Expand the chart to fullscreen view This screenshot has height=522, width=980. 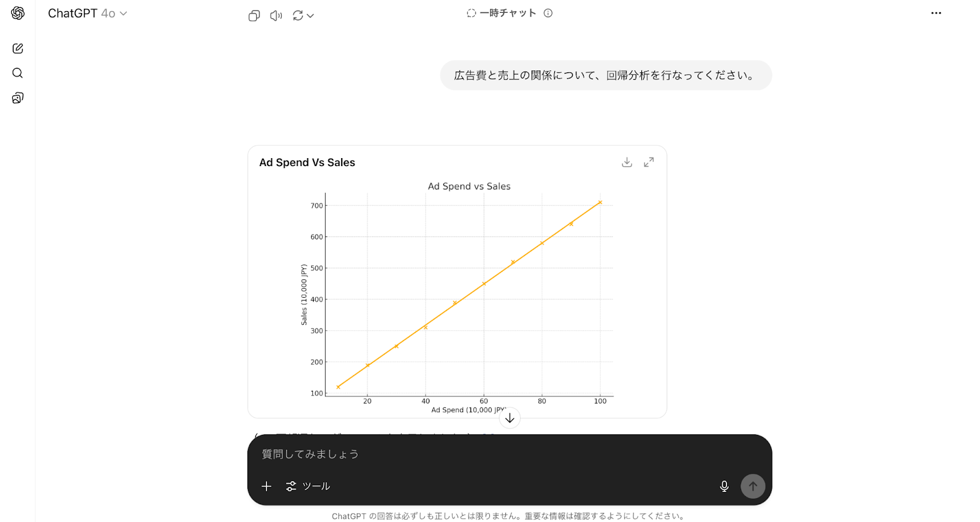[x=649, y=162]
